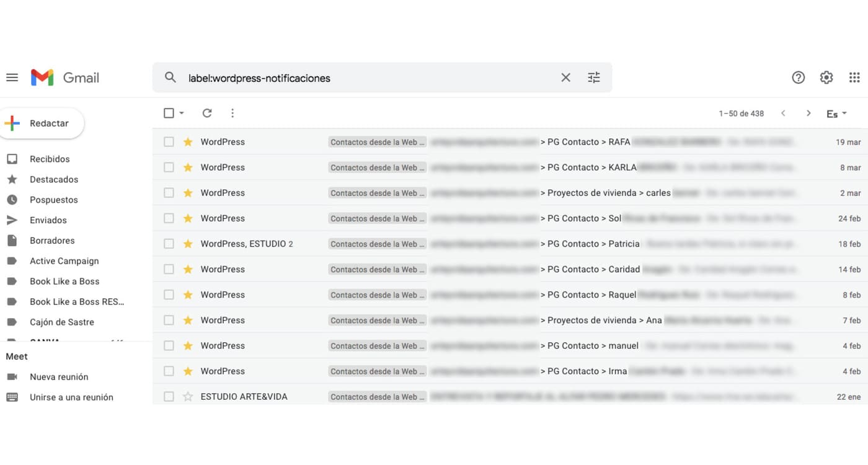
Task: Open the Recibidos folder
Action: (50, 159)
